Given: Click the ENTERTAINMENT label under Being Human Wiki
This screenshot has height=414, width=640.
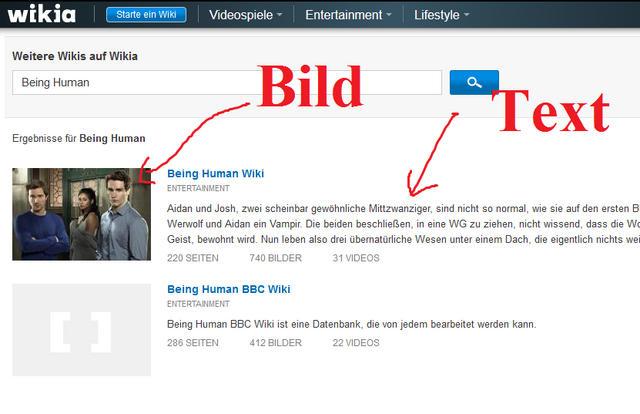Looking at the screenshot, I should click(x=198, y=188).
